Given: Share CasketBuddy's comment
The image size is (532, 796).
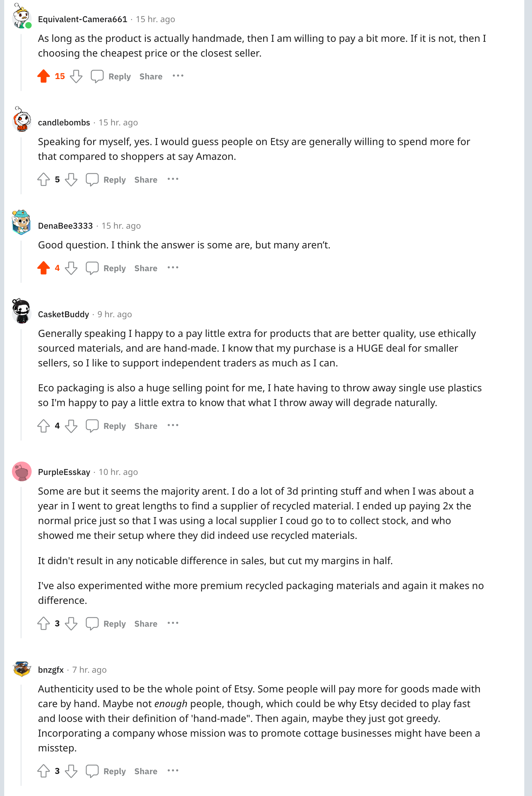Looking at the screenshot, I should point(146,426).
